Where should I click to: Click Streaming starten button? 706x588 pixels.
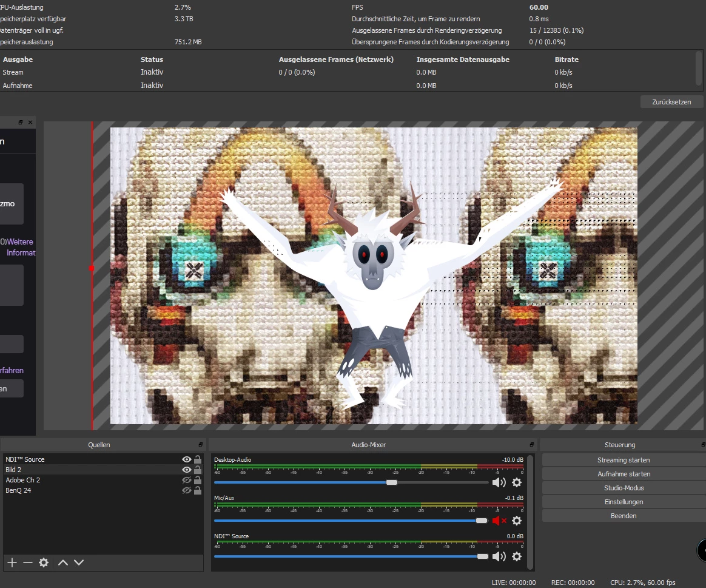coord(624,460)
